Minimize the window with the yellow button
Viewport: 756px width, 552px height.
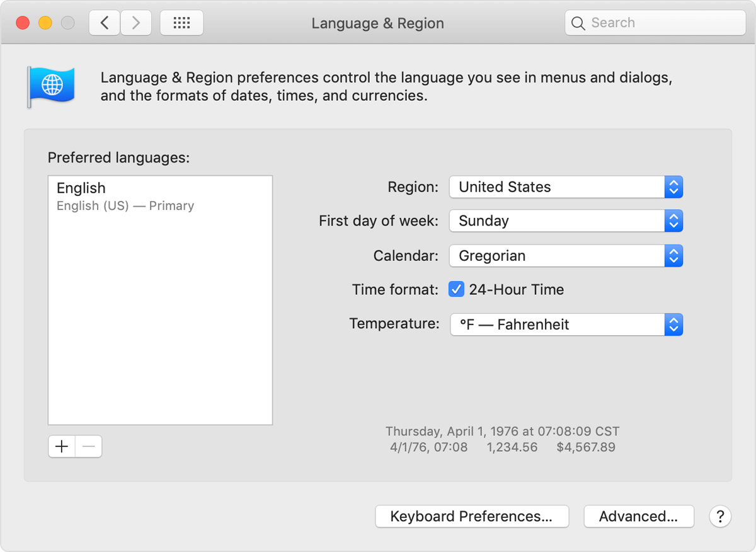tap(45, 23)
